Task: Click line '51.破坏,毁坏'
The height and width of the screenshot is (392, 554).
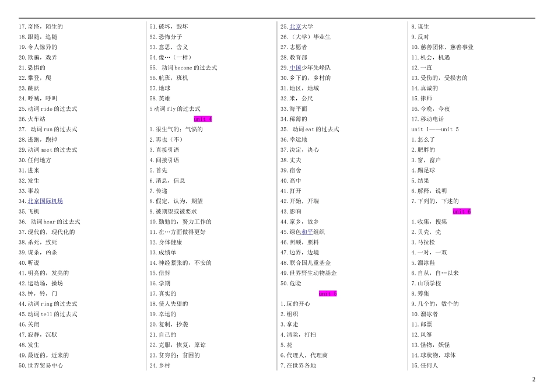Action: pos(169,26)
